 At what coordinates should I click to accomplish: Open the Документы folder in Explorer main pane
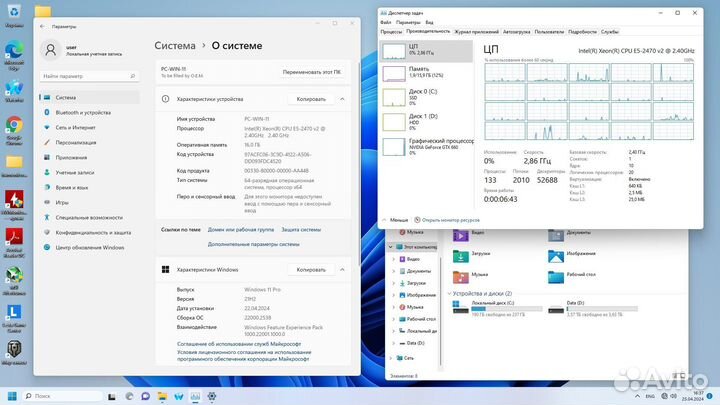click(x=569, y=234)
